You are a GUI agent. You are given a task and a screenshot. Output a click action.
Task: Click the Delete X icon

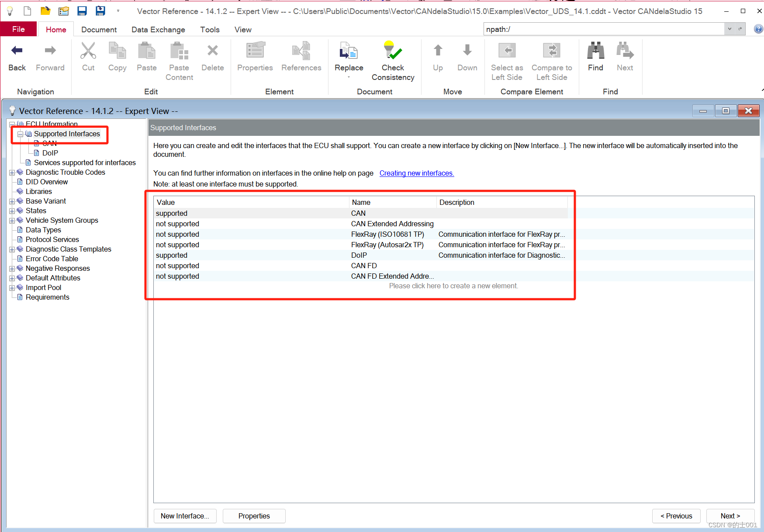coord(213,51)
